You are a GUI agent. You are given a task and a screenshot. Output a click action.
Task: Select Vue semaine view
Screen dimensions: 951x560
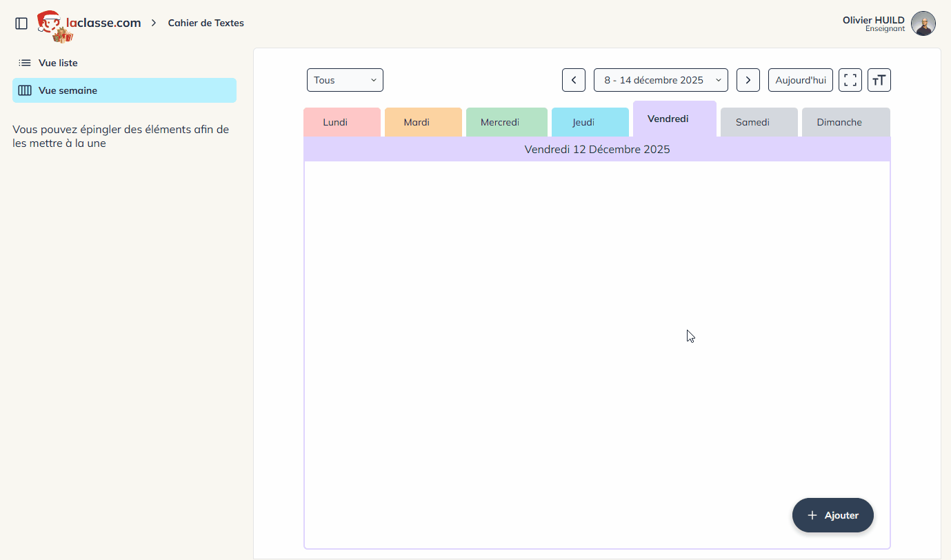pos(68,90)
